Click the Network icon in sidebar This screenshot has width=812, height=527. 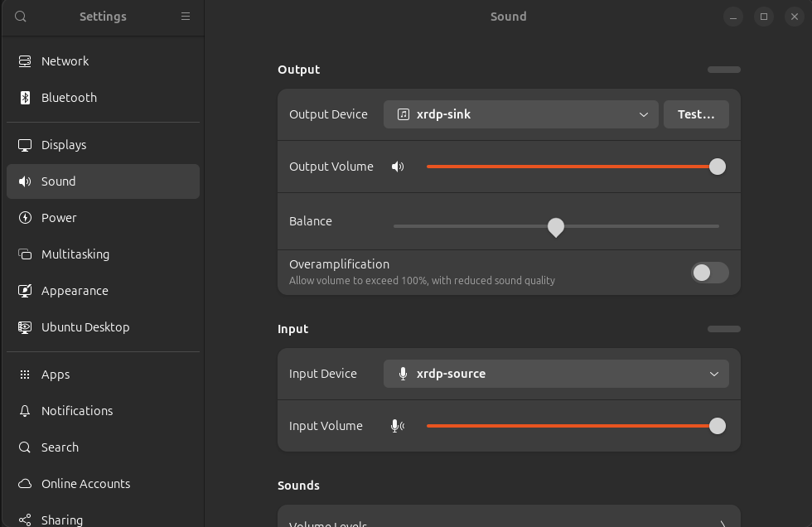click(x=25, y=61)
